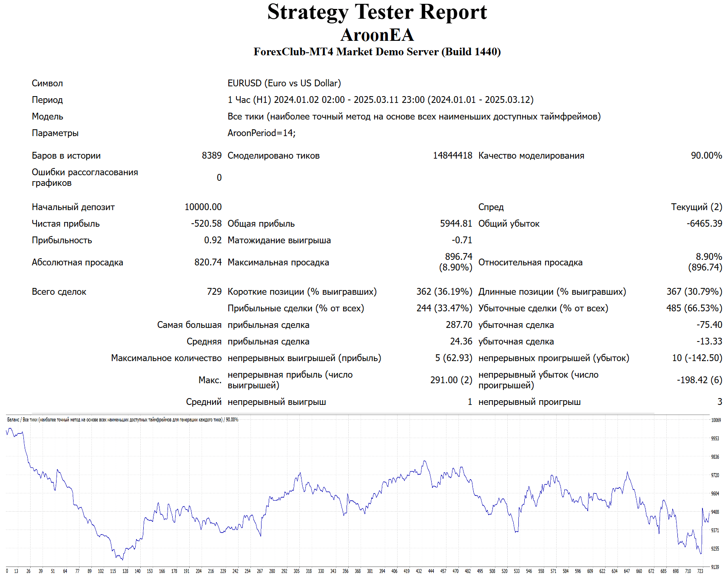Select the initial deposit value 10000.00
This screenshot has width=728, height=578.
[203, 207]
